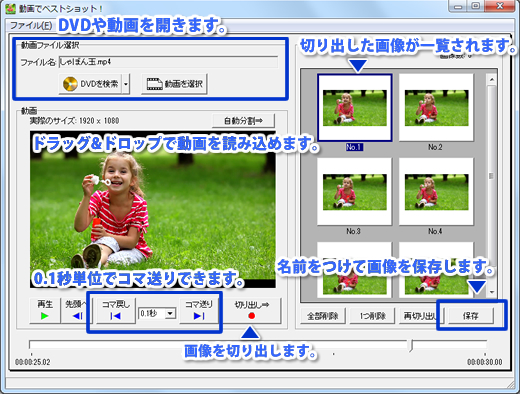
Task: Click the 全部削除 button
Action: [x=323, y=316]
